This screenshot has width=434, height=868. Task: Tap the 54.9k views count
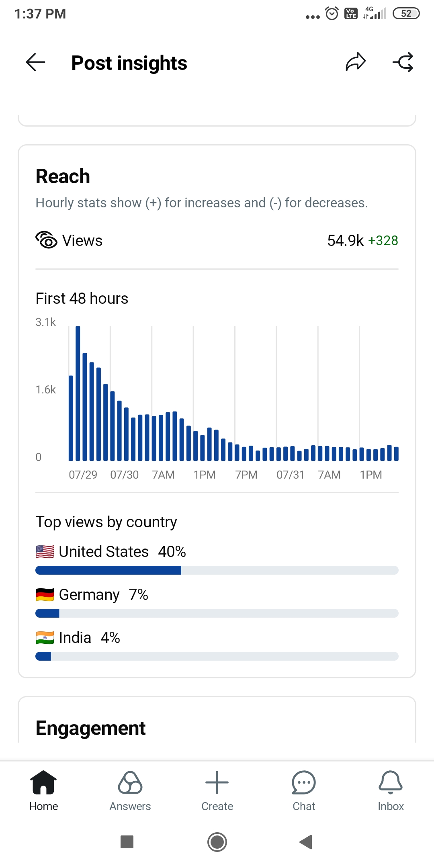click(345, 241)
